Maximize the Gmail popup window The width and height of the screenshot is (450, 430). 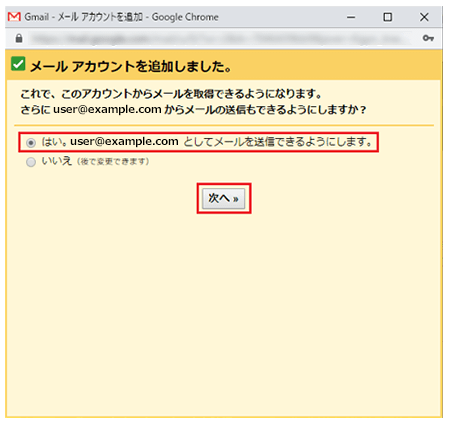(387, 17)
